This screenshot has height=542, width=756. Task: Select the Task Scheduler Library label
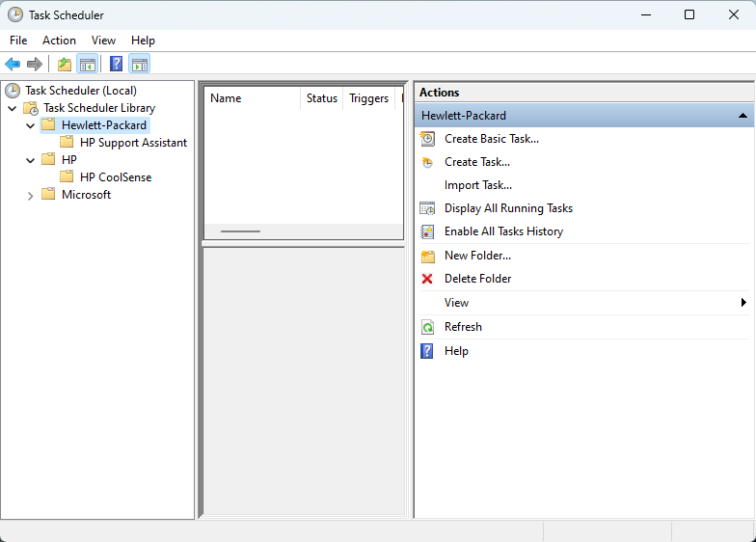pos(99,108)
